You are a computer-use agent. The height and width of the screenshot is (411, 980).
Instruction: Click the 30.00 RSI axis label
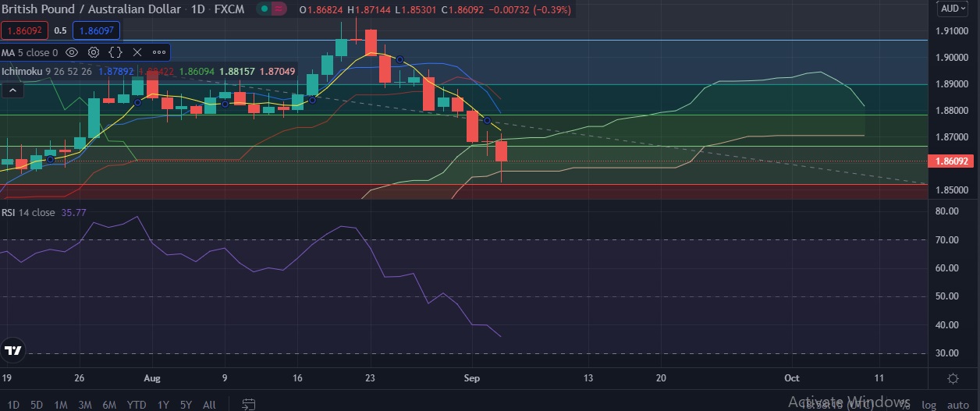click(947, 353)
